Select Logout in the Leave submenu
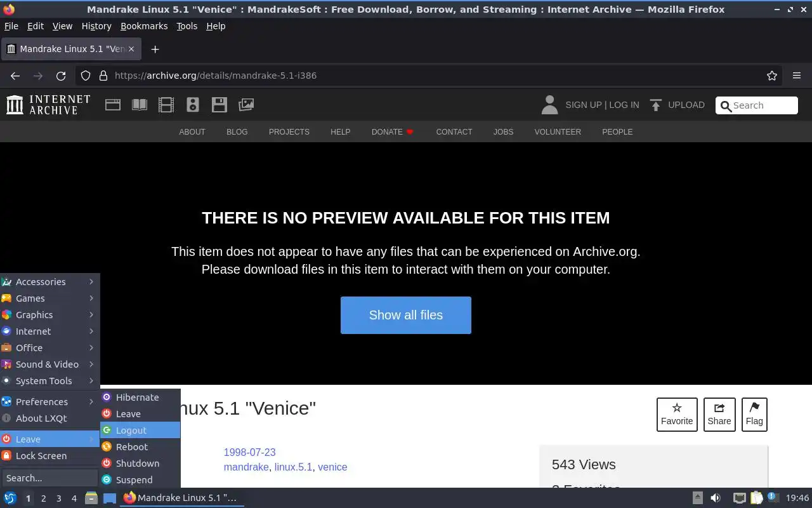The width and height of the screenshot is (812, 508). coord(140,431)
